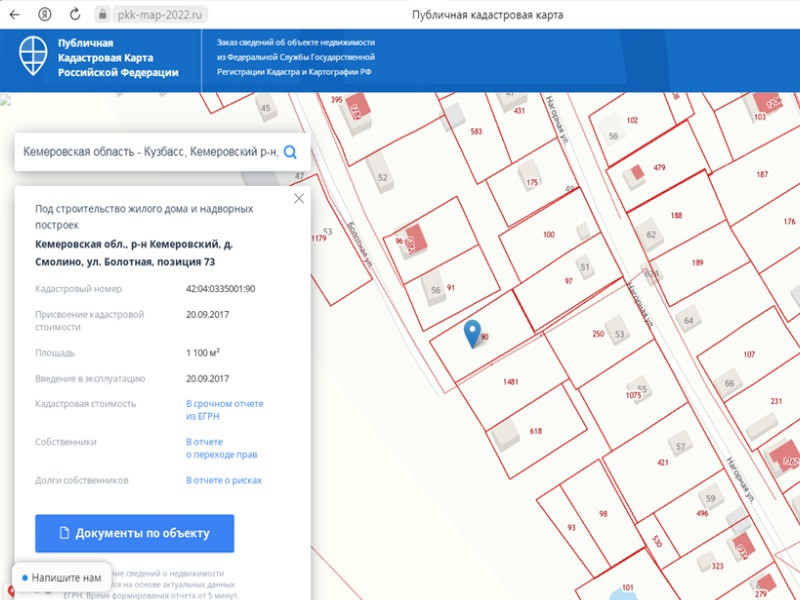The width and height of the screenshot is (800, 600).
Task: Select parcel 1481 on the map
Action: tap(510, 381)
